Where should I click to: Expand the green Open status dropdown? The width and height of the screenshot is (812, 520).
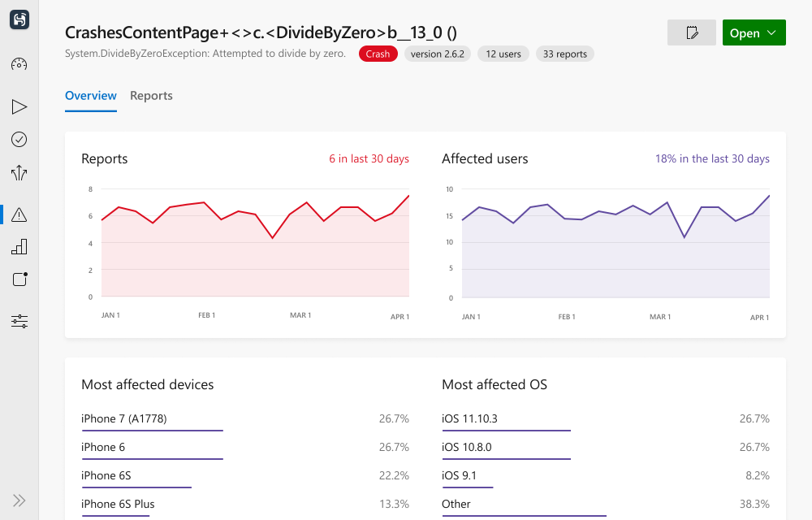coord(754,32)
